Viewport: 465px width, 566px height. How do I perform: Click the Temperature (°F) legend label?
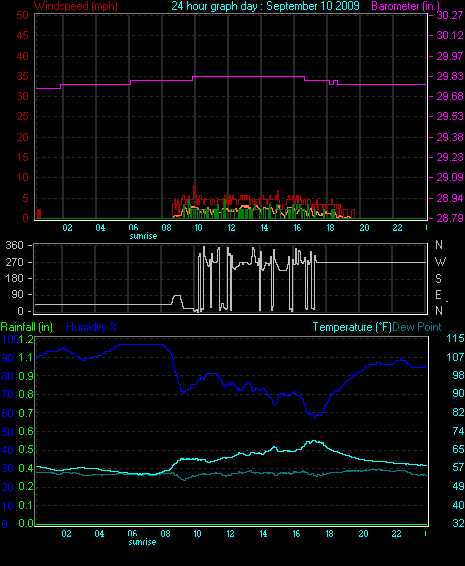pyautogui.click(x=352, y=327)
